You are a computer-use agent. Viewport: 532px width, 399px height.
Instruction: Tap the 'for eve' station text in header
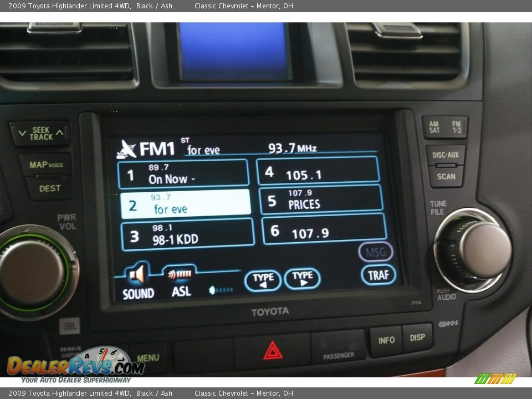pyautogui.click(x=203, y=150)
